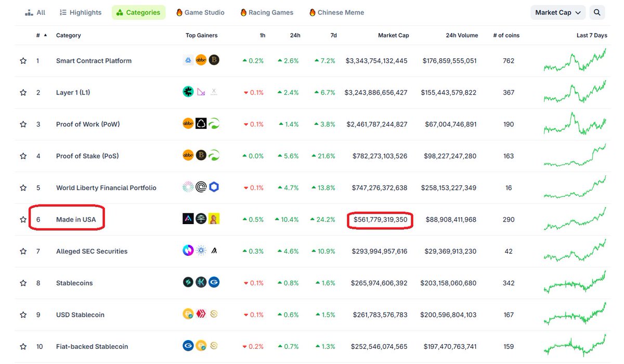Select the Categories tab

[x=138, y=12]
